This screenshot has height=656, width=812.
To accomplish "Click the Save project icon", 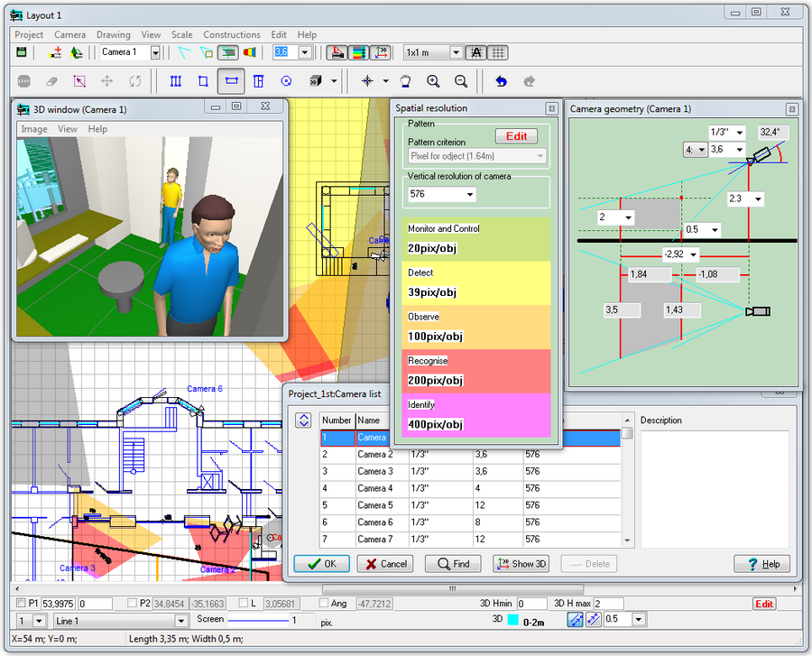I will point(22,52).
